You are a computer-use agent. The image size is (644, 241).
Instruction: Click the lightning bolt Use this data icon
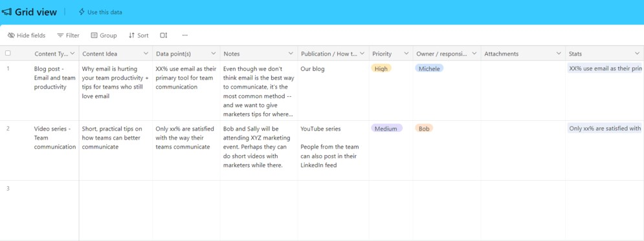pos(82,12)
